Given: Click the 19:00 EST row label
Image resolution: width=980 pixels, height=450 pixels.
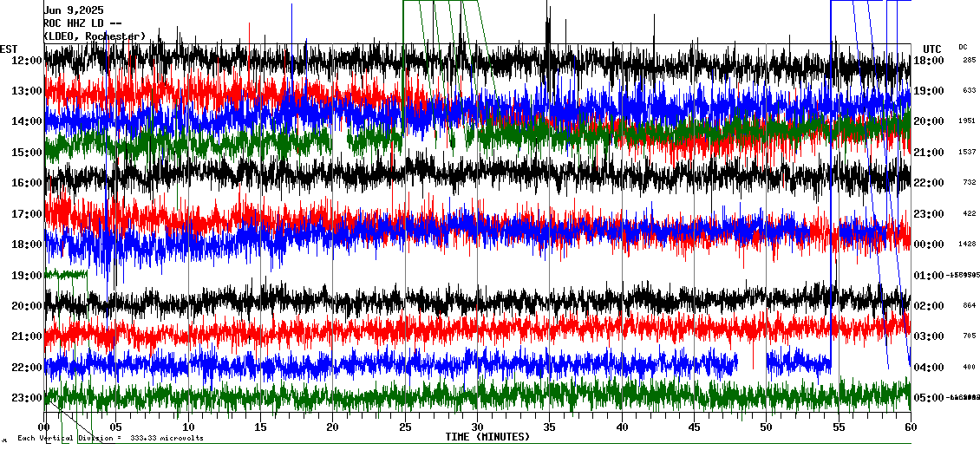Looking at the screenshot, I should (27, 276).
